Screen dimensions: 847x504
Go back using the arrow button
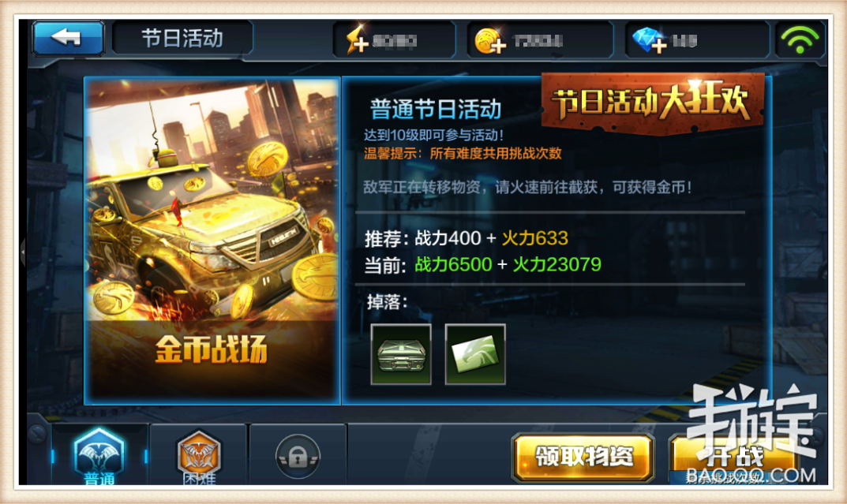click(x=68, y=39)
